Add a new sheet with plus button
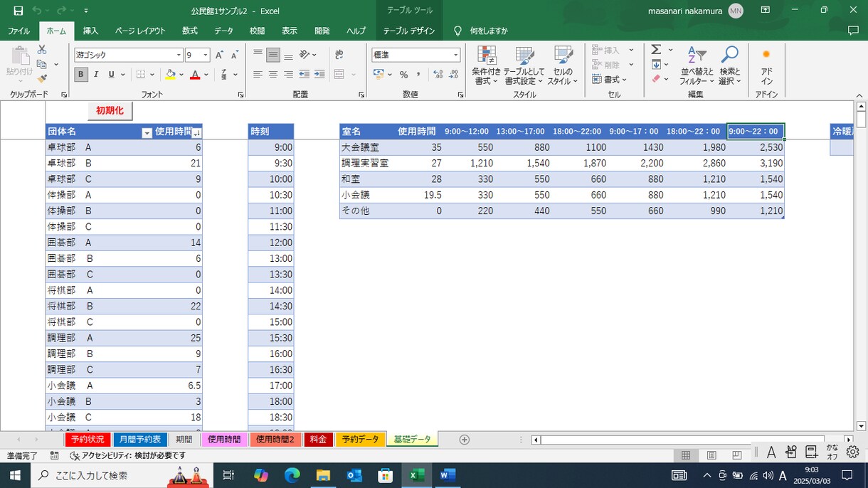Screen dimensions: 868x488 point(465,440)
